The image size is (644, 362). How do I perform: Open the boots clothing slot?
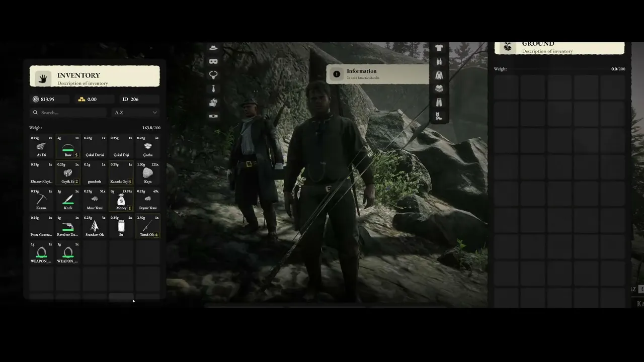439,116
